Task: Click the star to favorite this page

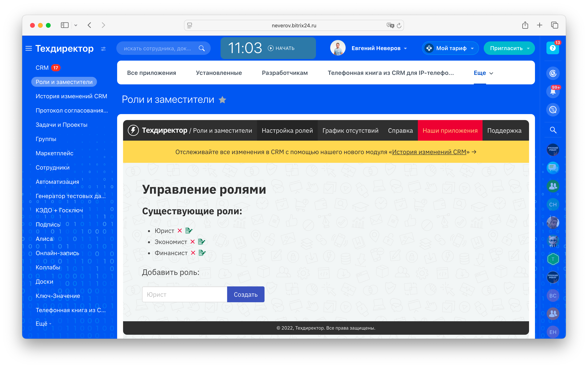Action: coord(222,100)
